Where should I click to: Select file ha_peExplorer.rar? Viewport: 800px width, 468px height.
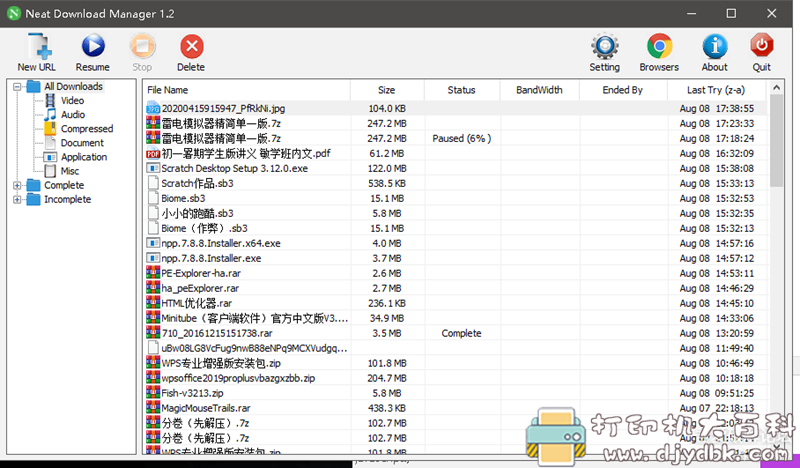click(200, 288)
